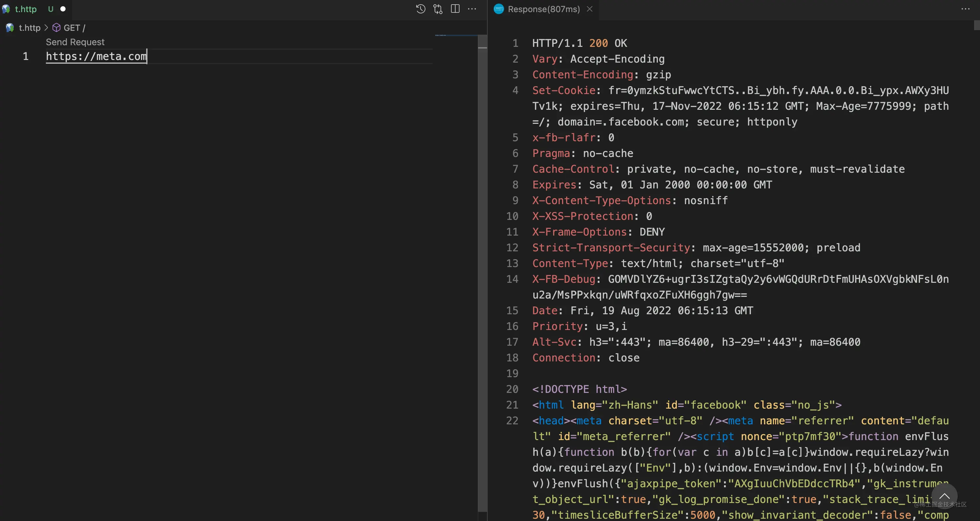
Task: Split the editor right
Action: point(455,9)
